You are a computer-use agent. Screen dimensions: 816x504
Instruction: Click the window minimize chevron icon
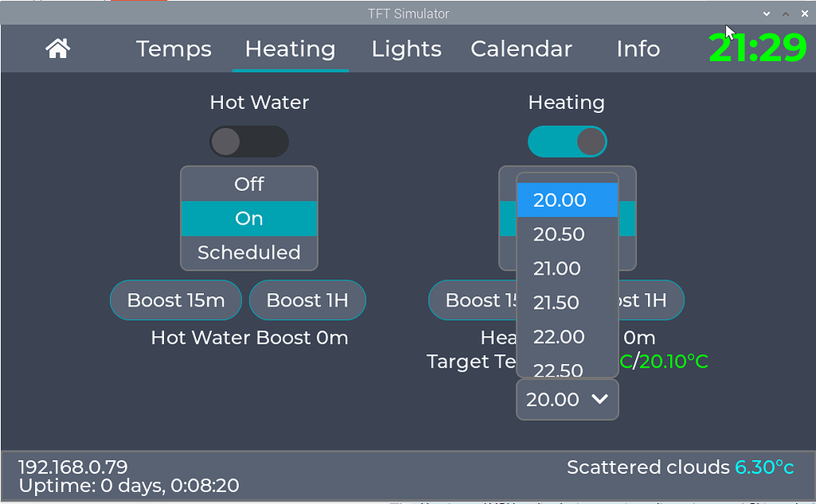[767, 14]
